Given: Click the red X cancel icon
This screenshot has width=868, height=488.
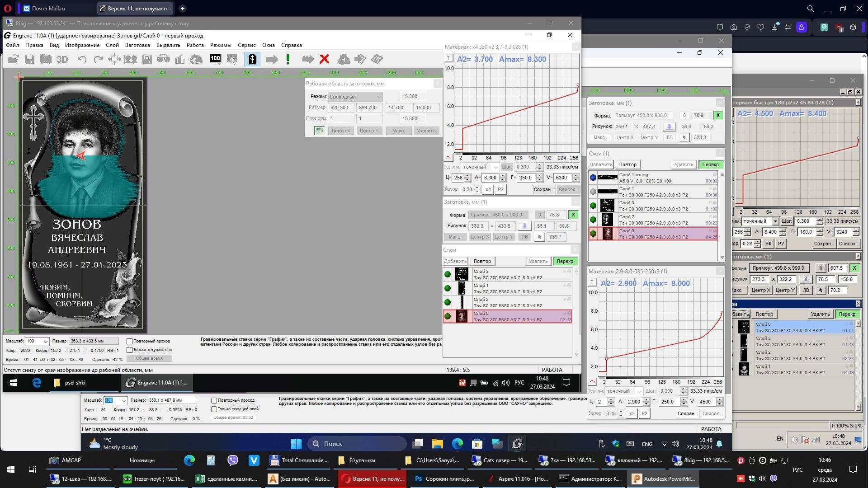Looking at the screenshot, I should [x=324, y=59].
